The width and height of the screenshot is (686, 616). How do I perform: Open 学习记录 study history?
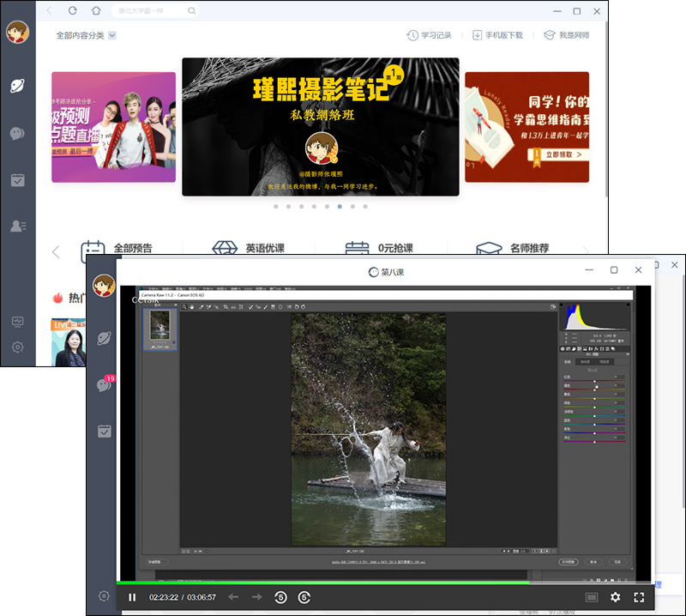tap(430, 35)
